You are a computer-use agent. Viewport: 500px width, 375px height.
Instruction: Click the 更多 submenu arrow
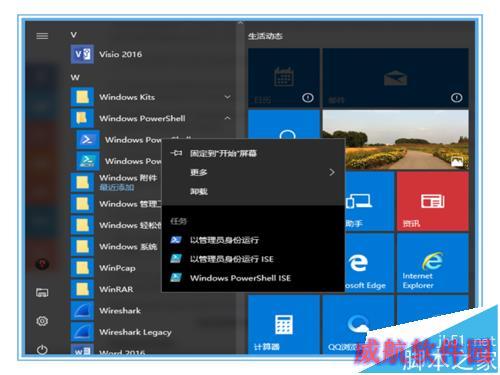(332, 172)
